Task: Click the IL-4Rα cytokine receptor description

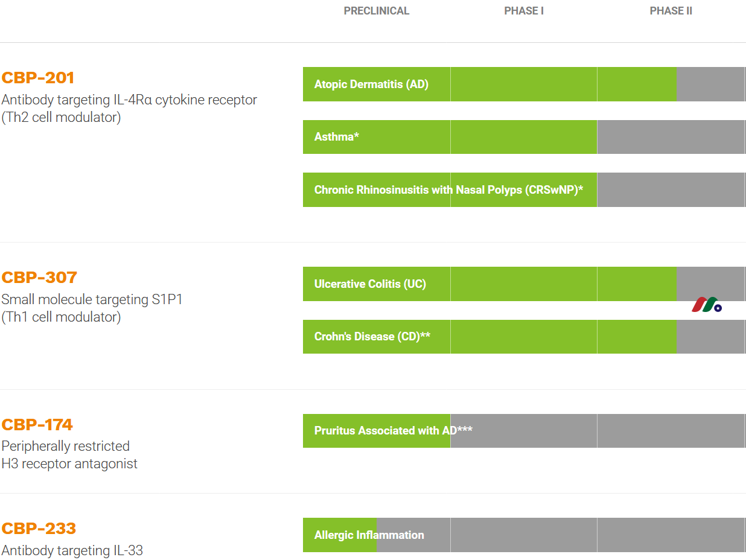Action: [129, 100]
